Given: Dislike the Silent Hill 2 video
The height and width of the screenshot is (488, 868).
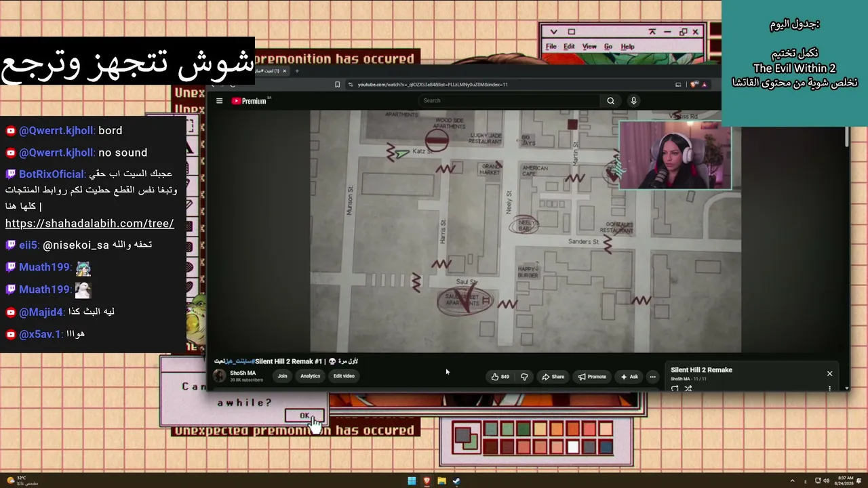Looking at the screenshot, I should 524,377.
